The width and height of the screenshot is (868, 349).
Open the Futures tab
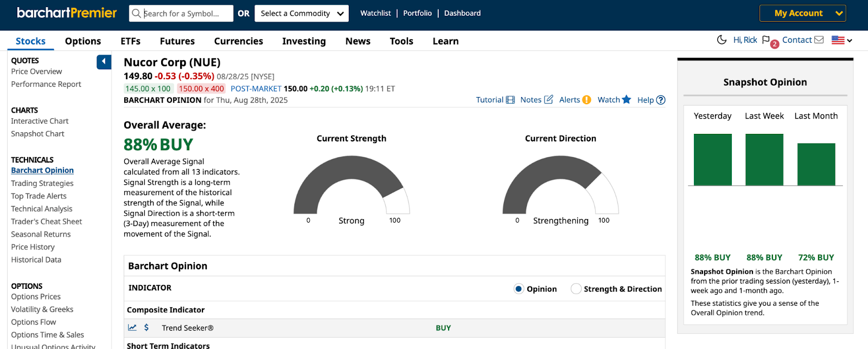point(177,41)
